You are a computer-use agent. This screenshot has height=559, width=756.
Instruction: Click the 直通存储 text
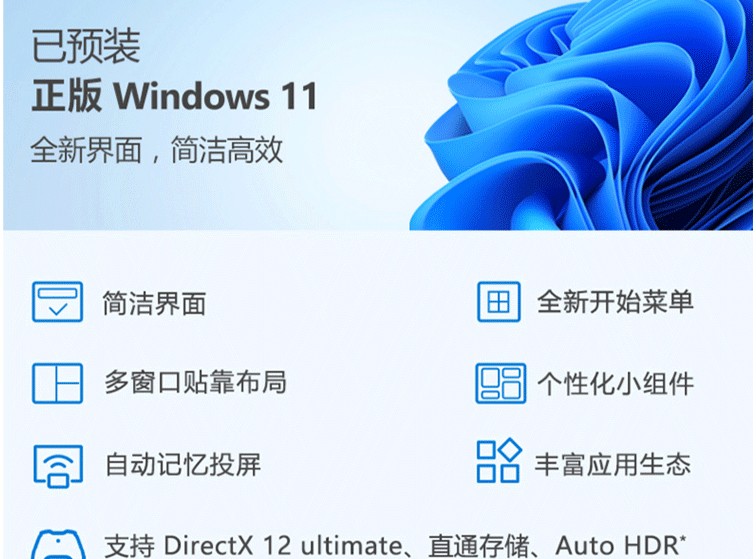click(478, 546)
